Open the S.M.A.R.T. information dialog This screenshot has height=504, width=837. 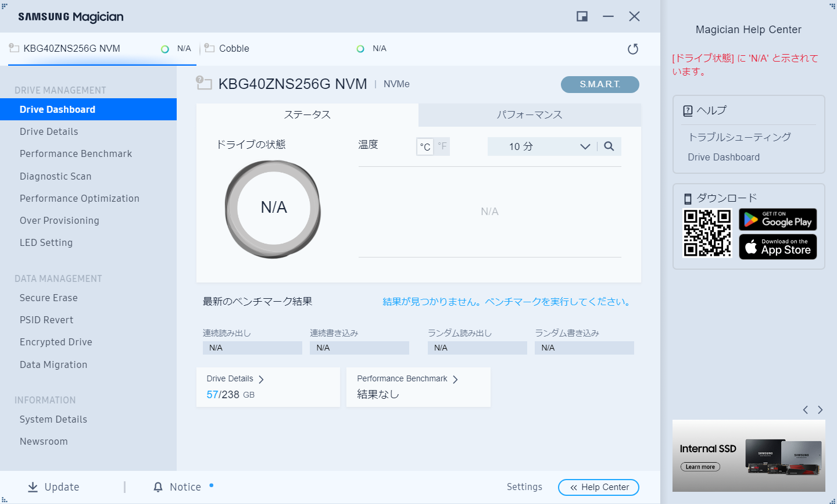600,84
